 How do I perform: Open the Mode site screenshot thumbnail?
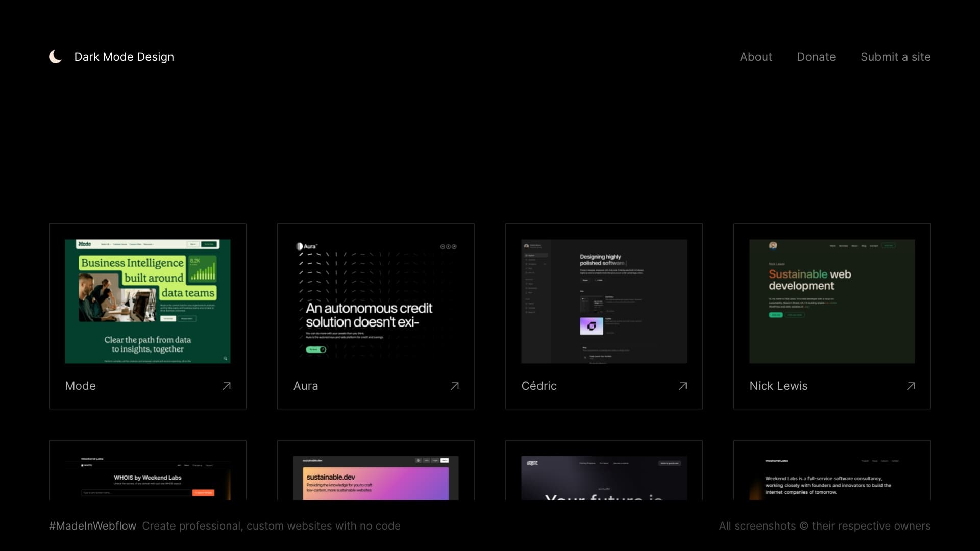pyautogui.click(x=148, y=302)
